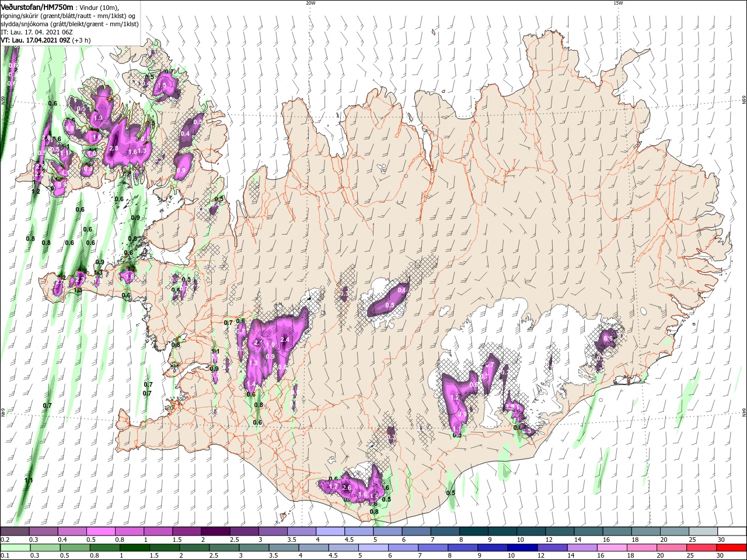Image resolution: width=747 pixels, height=560 pixels.
Task: Click the Veðurstofan/HM750m title text
Action: point(37,7)
